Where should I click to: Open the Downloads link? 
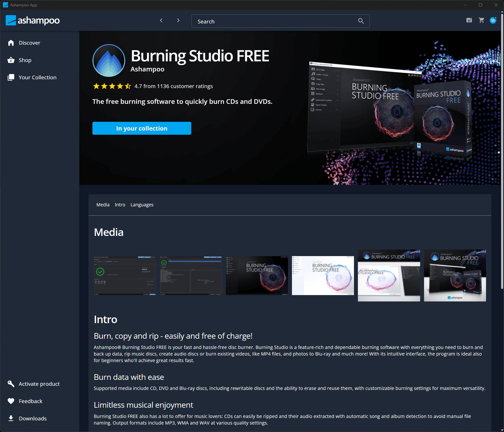coord(33,418)
